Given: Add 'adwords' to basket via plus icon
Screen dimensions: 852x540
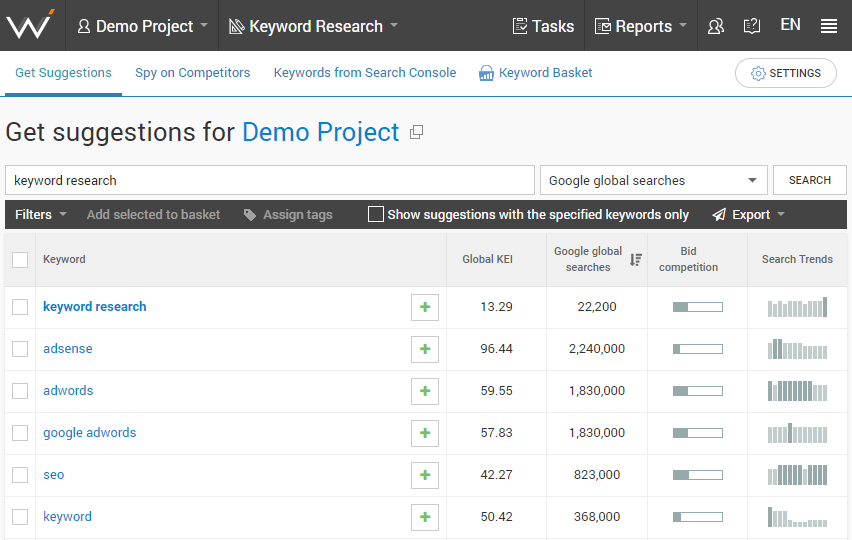Looking at the screenshot, I should pos(425,391).
